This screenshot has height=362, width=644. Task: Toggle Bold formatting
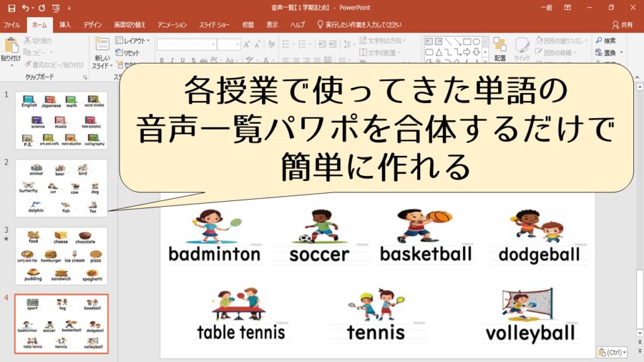click(x=162, y=61)
